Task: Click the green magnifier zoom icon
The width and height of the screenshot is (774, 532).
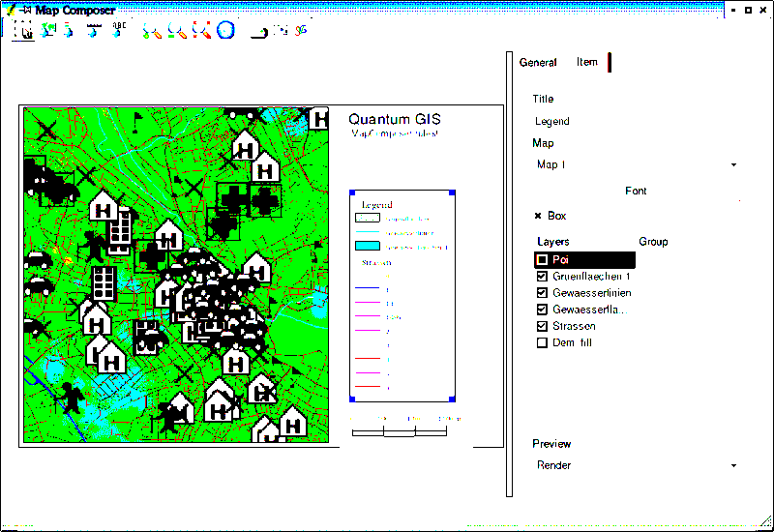Action: click(x=176, y=31)
